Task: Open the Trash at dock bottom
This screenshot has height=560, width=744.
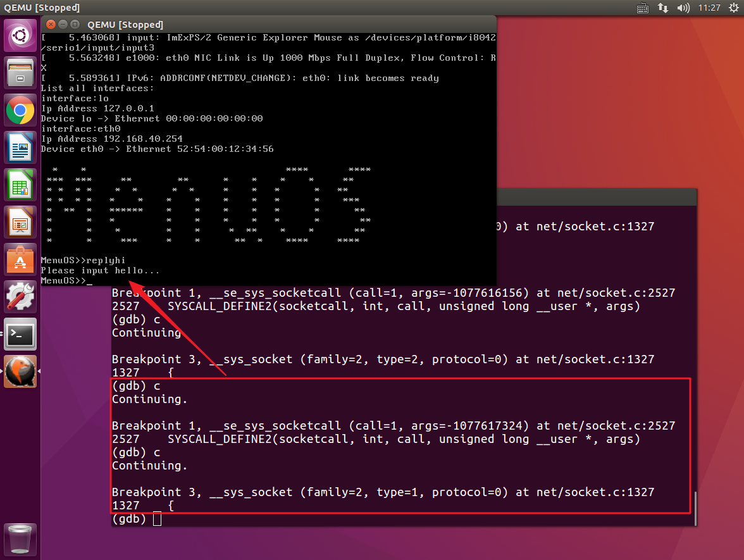Action: (20, 539)
